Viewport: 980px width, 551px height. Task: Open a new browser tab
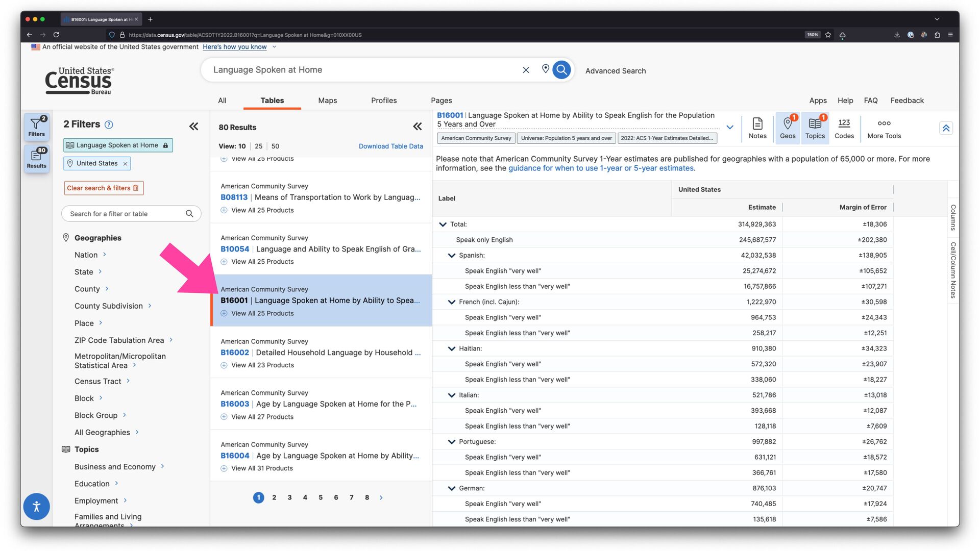point(150,19)
